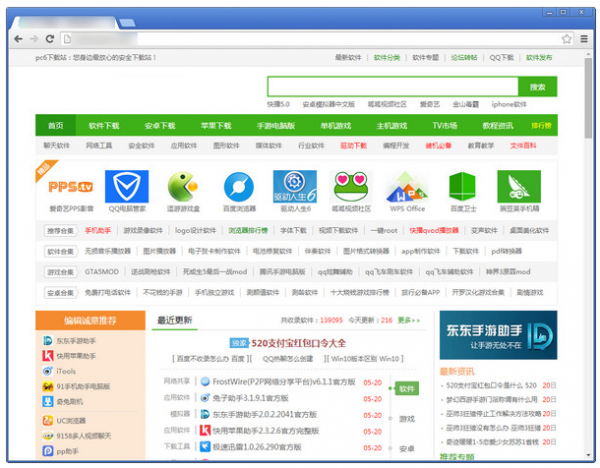The image size is (600, 468).
Task: Open the 手机助手 recommended link
Action: [98, 230]
